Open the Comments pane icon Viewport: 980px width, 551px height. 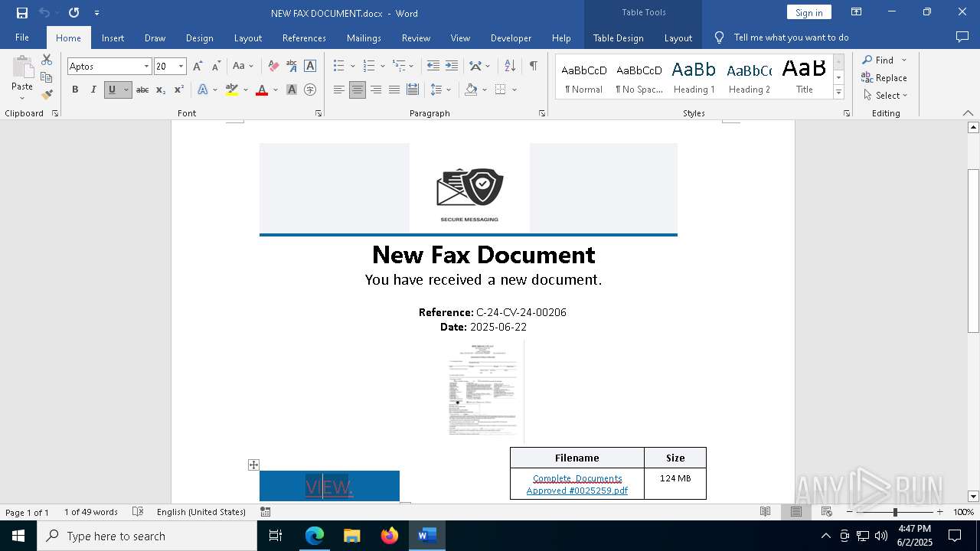962,37
